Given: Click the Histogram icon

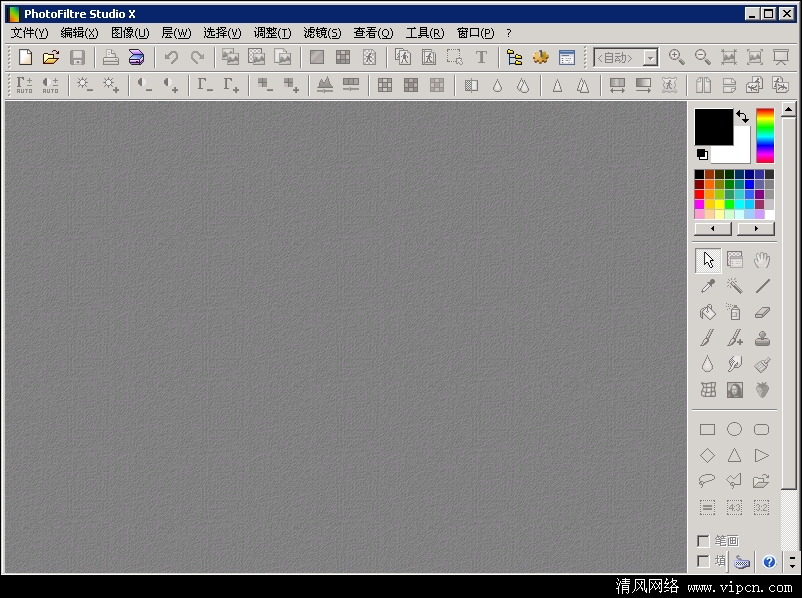Looking at the screenshot, I should point(325,85).
